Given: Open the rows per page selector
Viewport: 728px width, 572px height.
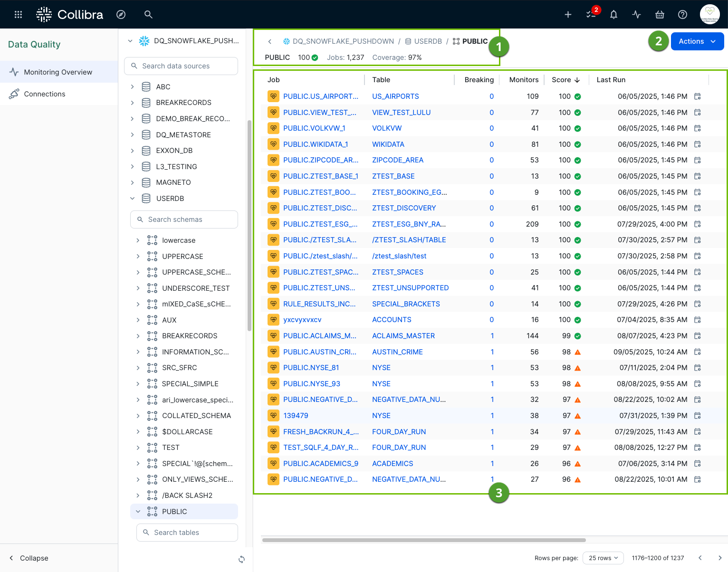Looking at the screenshot, I should [x=603, y=558].
